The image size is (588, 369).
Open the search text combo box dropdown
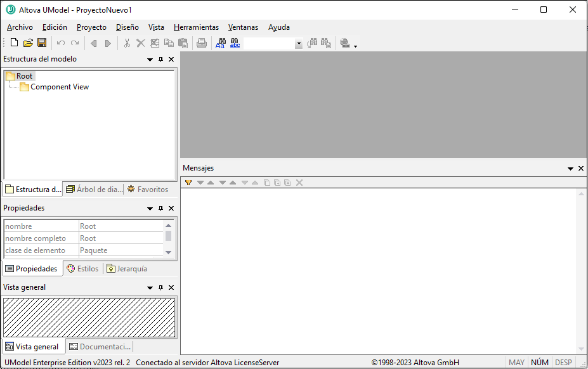(299, 44)
